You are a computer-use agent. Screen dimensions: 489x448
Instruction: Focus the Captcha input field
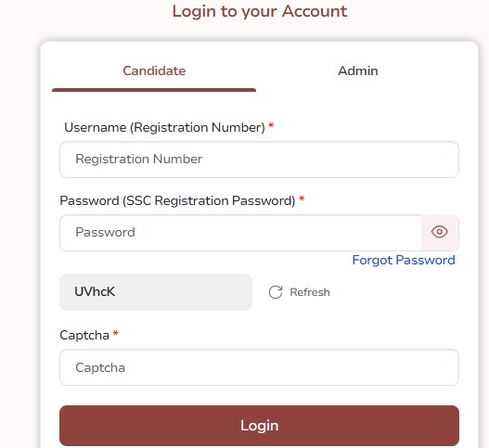point(259,367)
